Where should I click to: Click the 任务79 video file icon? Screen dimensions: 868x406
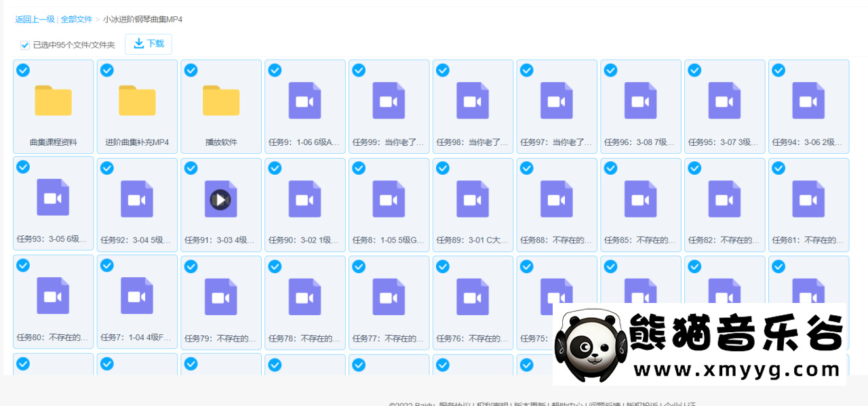pos(221,296)
